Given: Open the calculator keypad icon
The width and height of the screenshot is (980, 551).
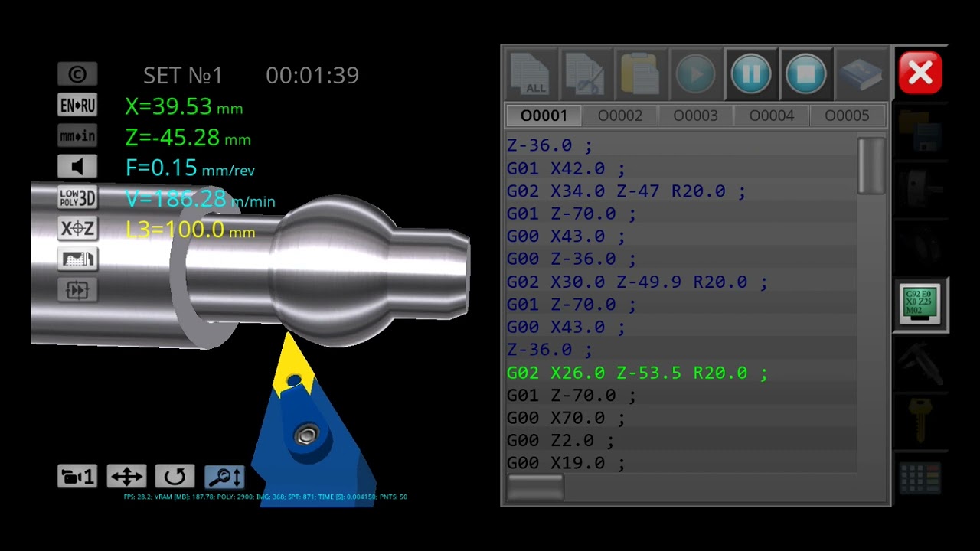Looking at the screenshot, I should coord(921,478).
